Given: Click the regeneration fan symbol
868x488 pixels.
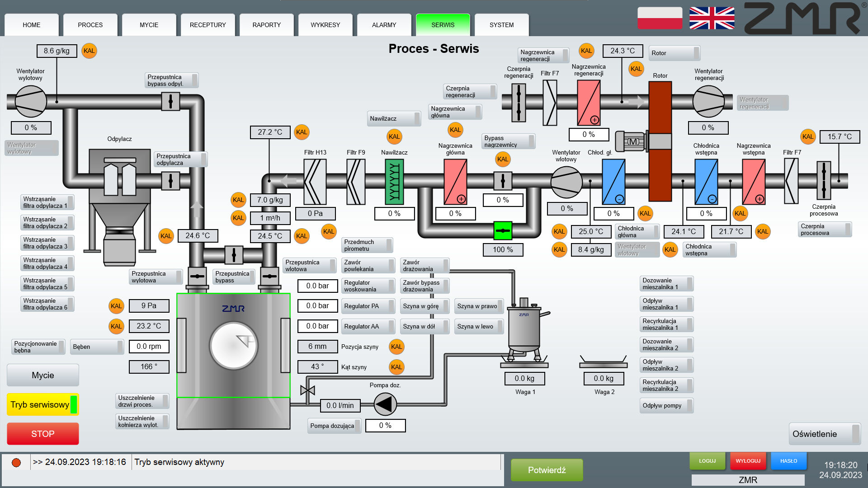Looking at the screenshot, I should pos(708,102).
